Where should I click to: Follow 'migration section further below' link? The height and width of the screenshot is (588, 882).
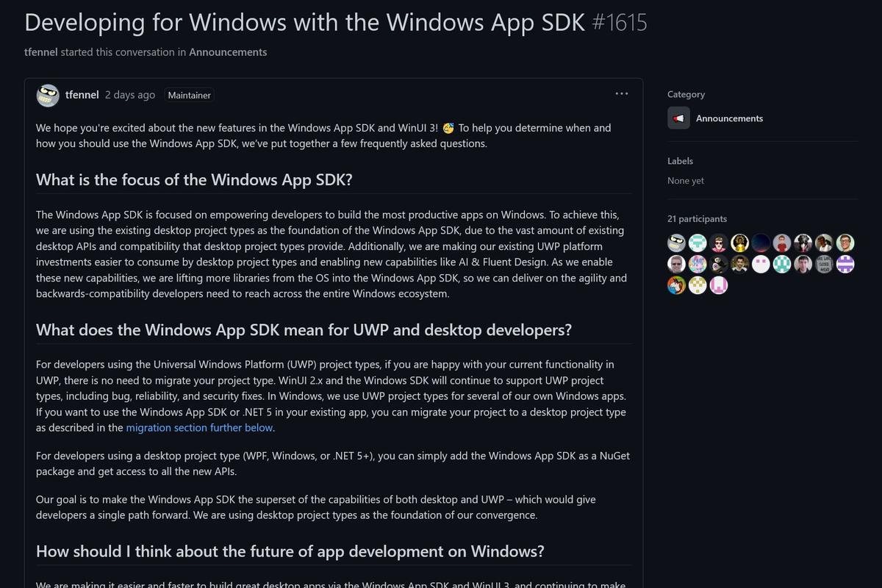click(200, 428)
